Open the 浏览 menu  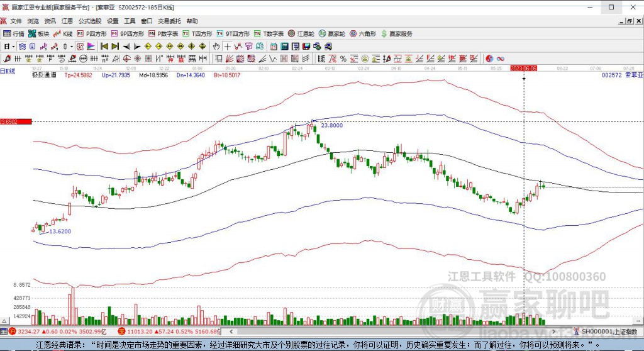(33, 21)
